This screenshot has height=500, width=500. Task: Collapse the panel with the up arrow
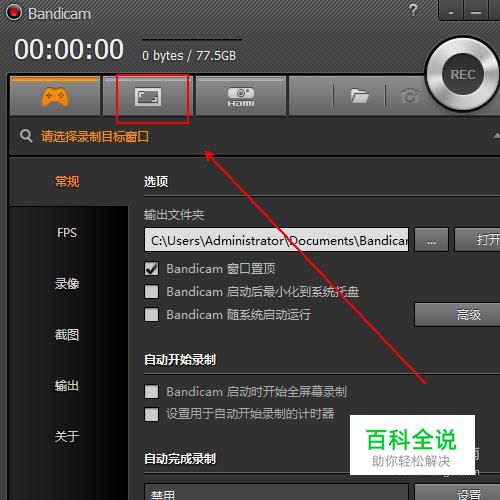point(497,135)
